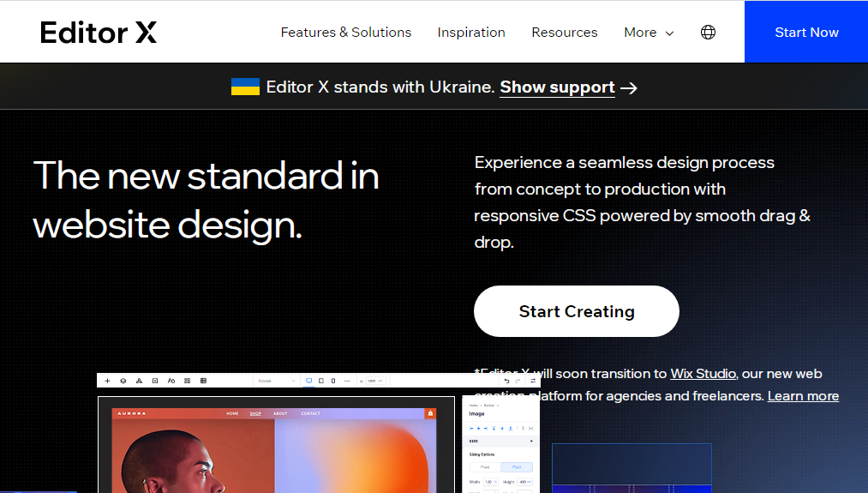Click the plus Add Elements icon in editor toolbar
The image size is (868, 493).
coord(107,381)
